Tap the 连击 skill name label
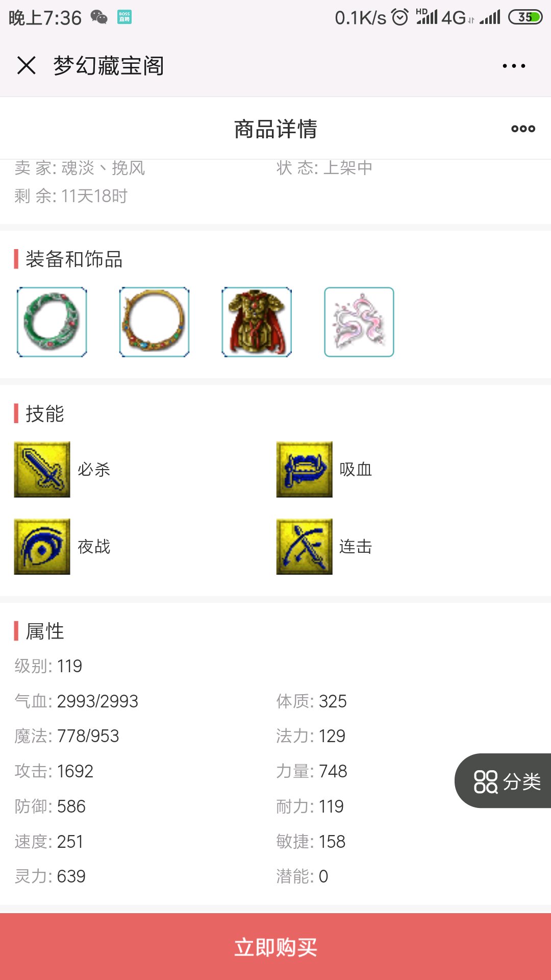551x980 pixels. (356, 547)
